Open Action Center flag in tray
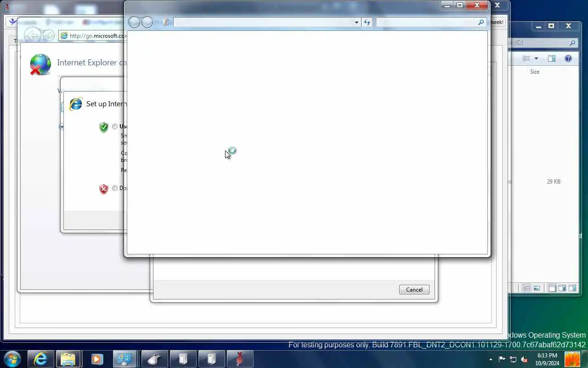This screenshot has width=588, height=368. click(x=502, y=359)
